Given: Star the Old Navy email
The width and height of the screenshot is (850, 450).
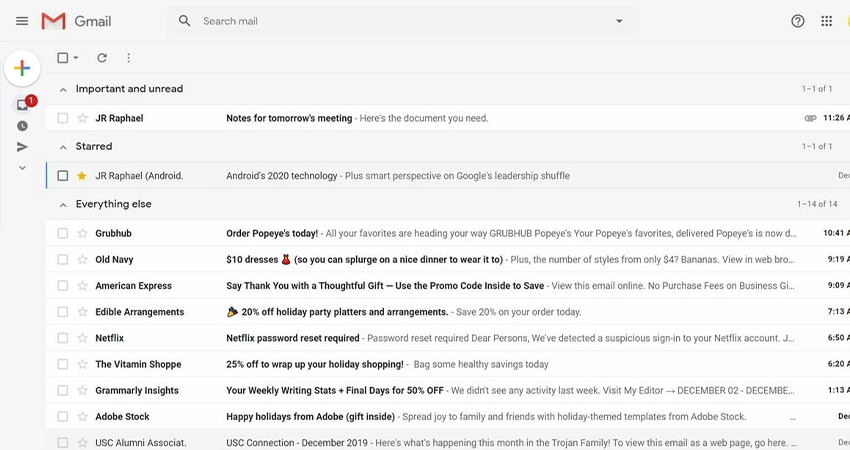Looking at the screenshot, I should pyautogui.click(x=82, y=259).
